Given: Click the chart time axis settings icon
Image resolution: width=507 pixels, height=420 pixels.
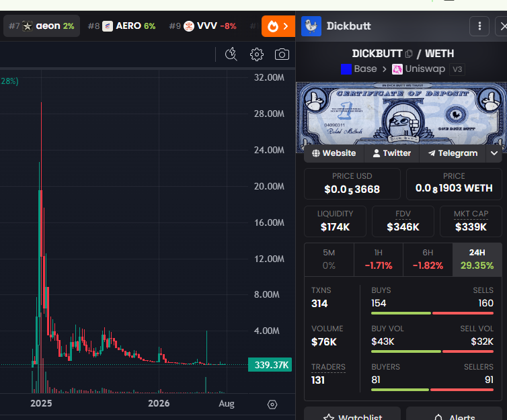Looking at the screenshot, I should tap(272, 404).
